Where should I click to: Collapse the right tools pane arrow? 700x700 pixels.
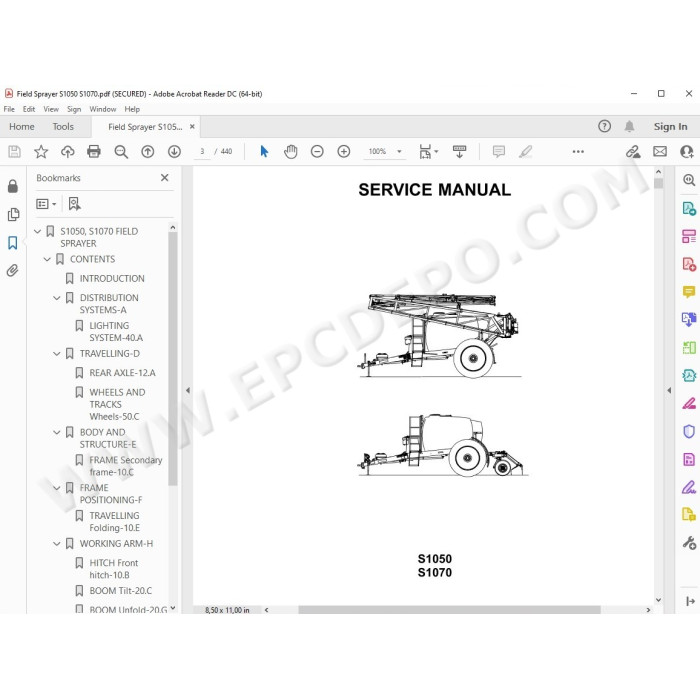tap(669, 390)
